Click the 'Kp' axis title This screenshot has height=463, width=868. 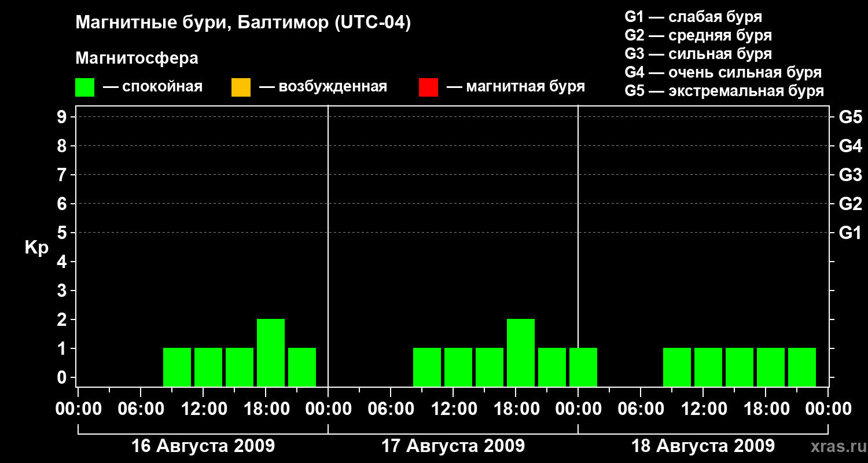36,248
